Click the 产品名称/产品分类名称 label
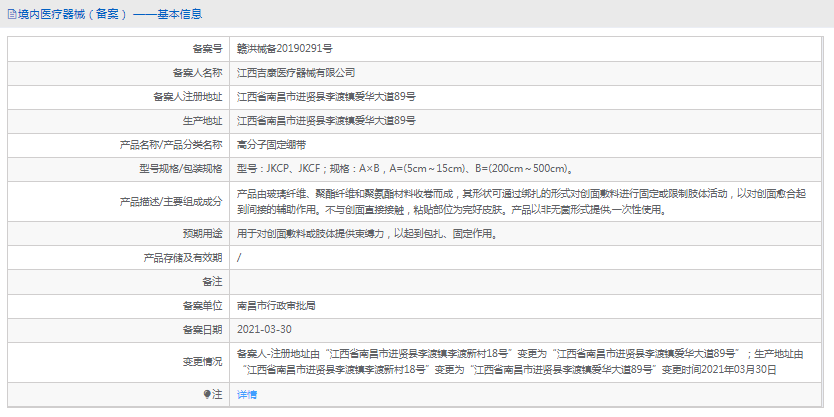834x417 pixels. (171, 145)
